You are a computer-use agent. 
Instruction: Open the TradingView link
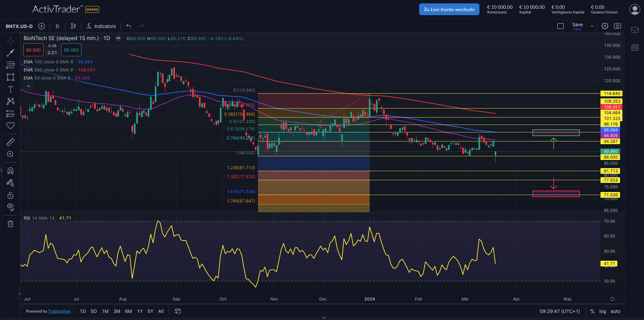pyautogui.click(x=59, y=311)
